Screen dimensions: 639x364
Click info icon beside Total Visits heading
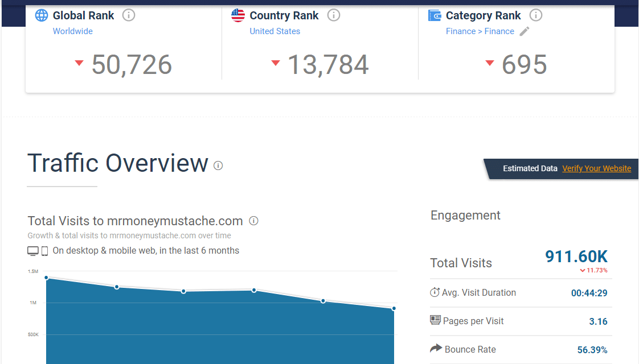click(x=254, y=221)
